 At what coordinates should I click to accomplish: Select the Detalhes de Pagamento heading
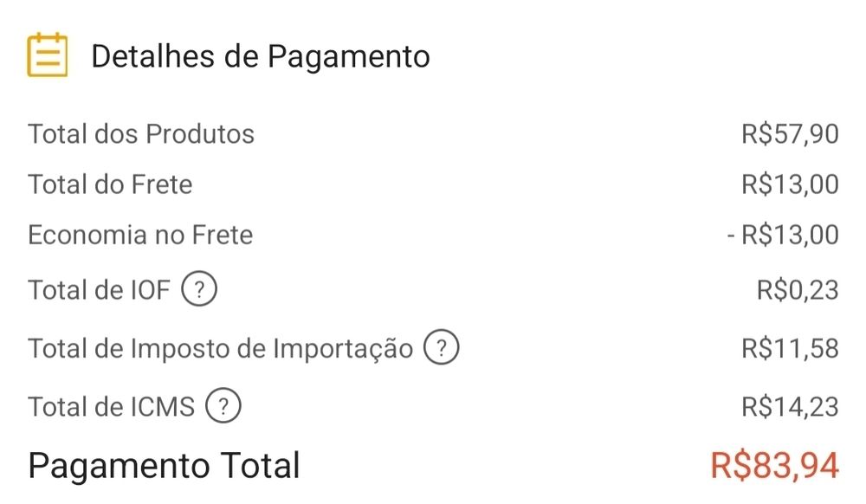tap(261, 56)
